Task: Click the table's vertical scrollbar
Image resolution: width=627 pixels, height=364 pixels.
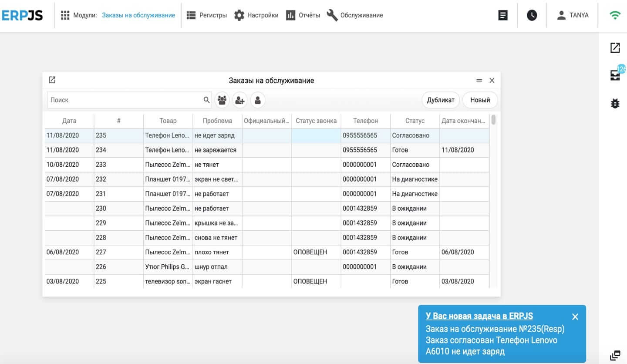Action: (x=493, y=120)
